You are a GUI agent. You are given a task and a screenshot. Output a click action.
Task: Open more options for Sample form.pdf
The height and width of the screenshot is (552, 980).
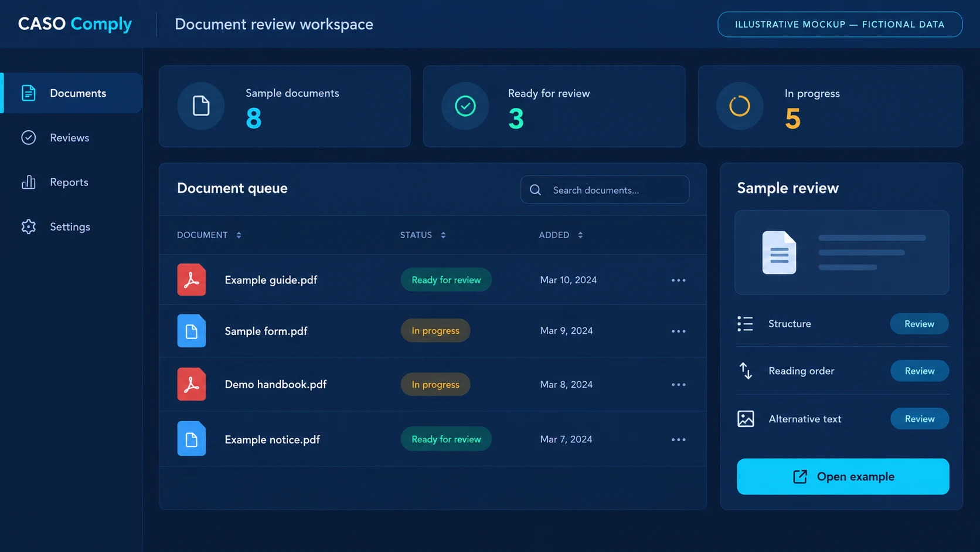point(679,331)
